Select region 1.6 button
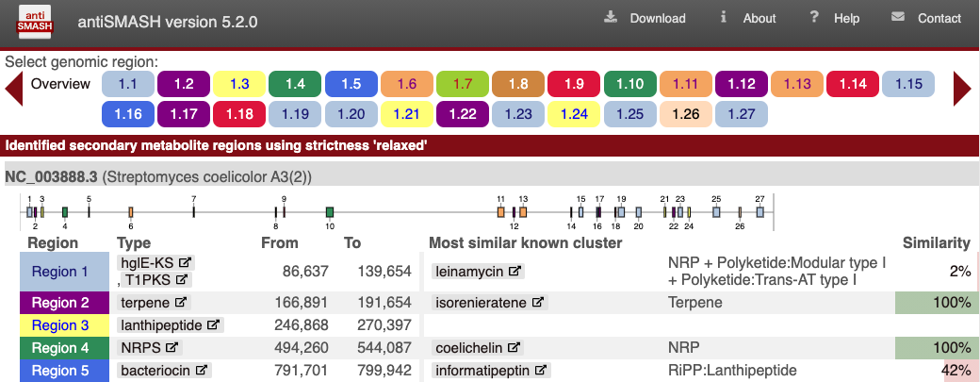Screen dimensions: 980x382 coord(407,84)
